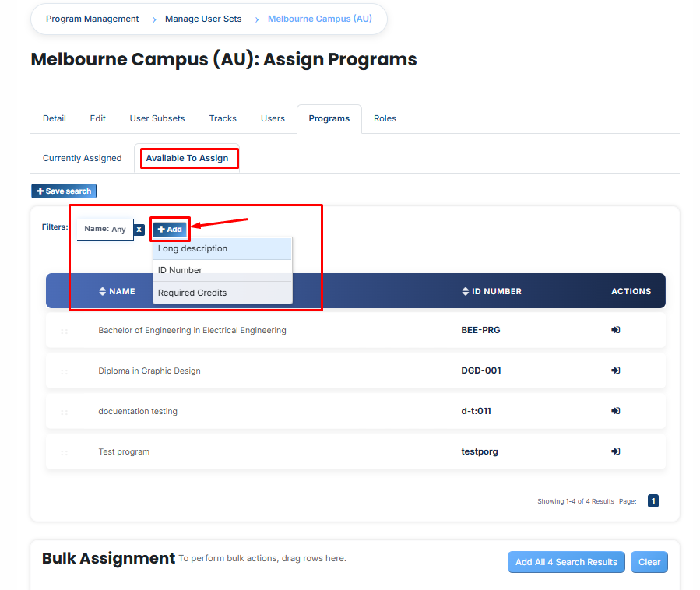Image resolution: width=700 pixels, height=590 pixels.
Task: Click the Save search button
Action: pyautogui.click(x=64, y=191)
